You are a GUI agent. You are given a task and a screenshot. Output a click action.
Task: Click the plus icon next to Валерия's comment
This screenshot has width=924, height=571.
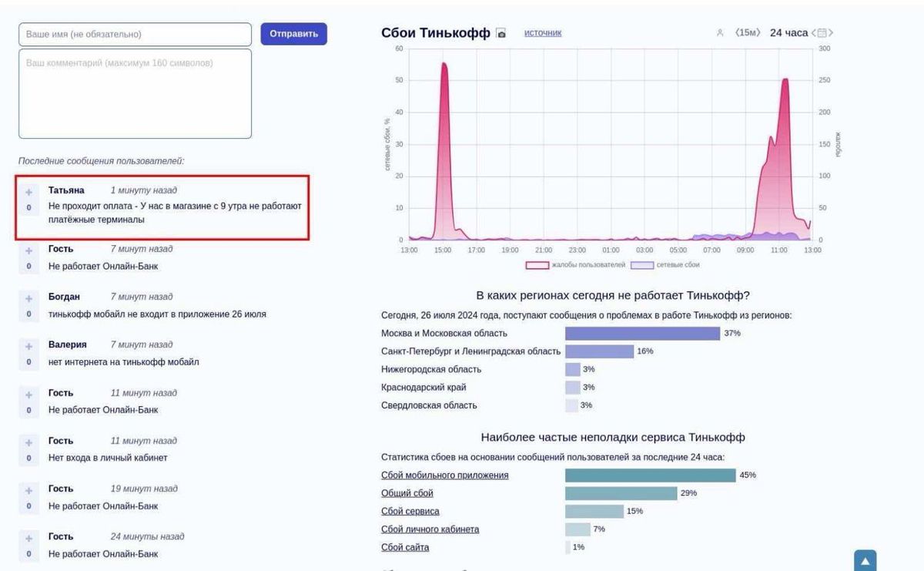coord(29,346)
